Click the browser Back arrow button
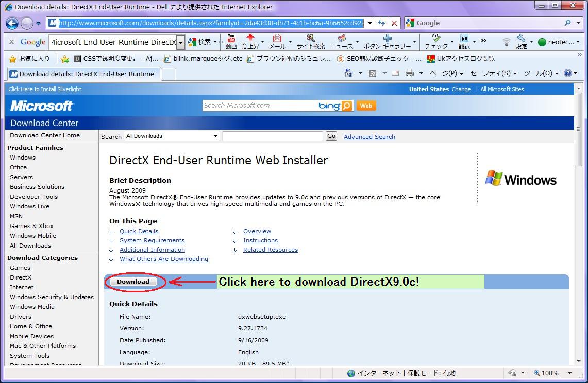588x383 pixels. 12,23
